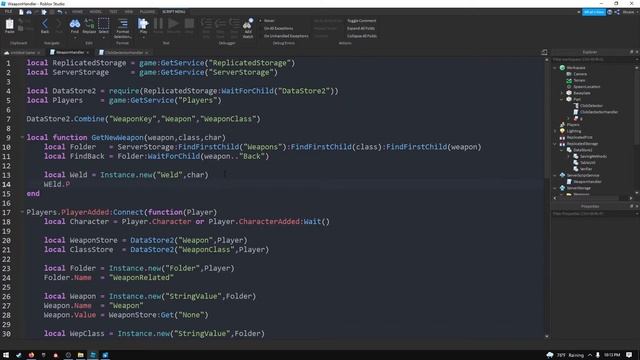Select On Unhandled Exceptions option
640x360 pixels.
click(x=286, y=36)
